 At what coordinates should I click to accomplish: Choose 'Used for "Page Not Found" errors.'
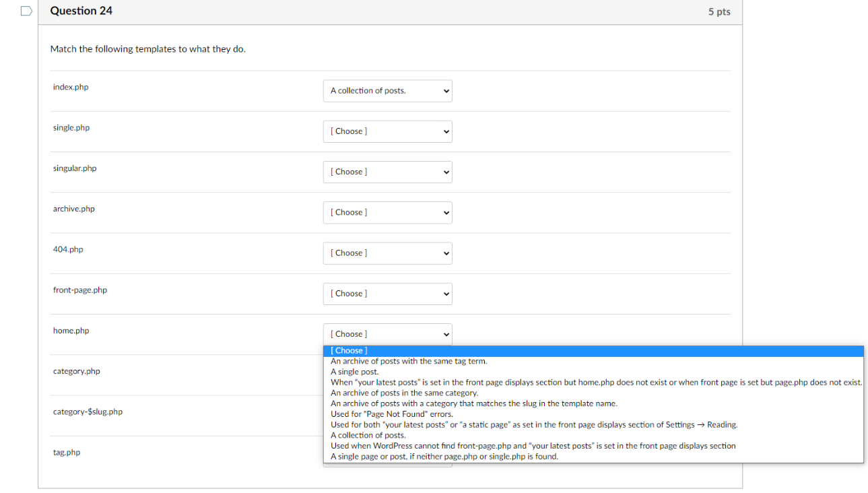pos(593,414)
